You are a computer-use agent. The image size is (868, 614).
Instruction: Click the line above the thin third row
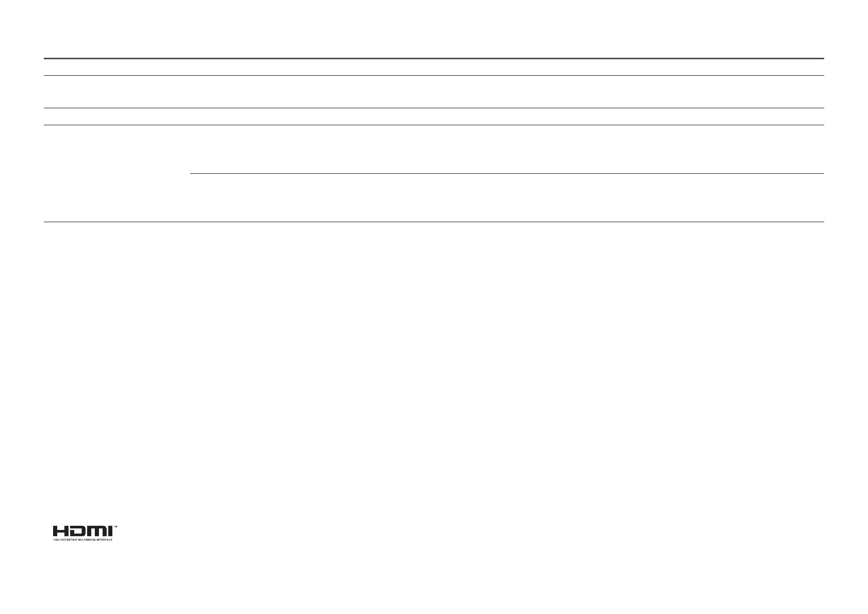[x=433, y=108]
